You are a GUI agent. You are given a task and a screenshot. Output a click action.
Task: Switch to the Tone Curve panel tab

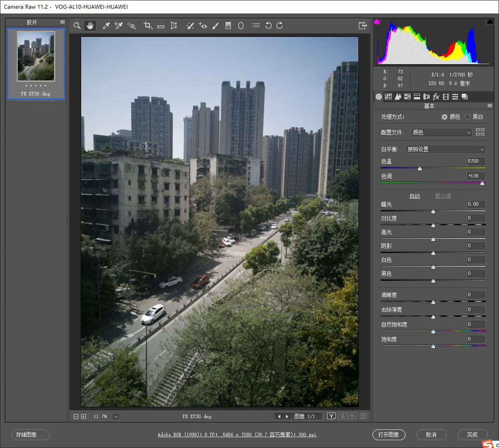coord(388,97)
